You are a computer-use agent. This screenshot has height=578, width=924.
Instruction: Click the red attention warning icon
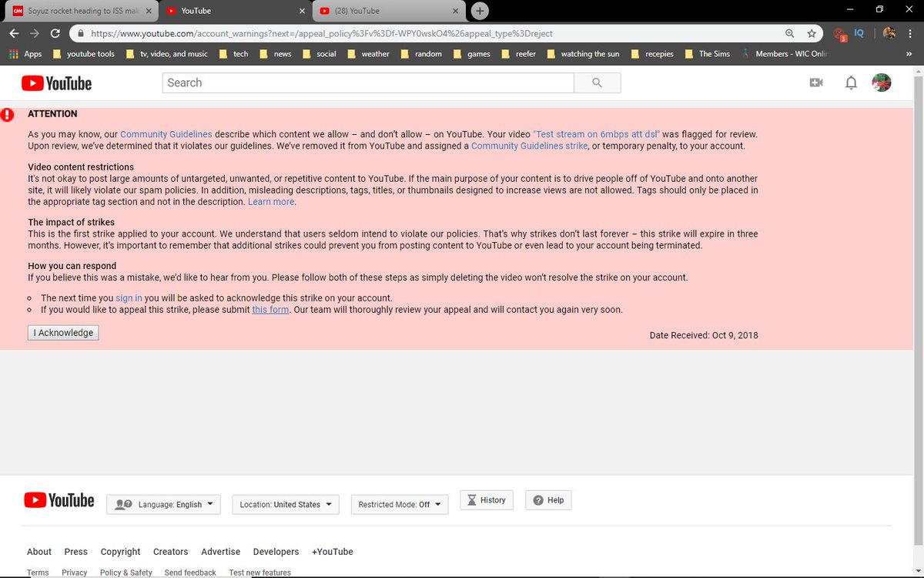[7, 115]
